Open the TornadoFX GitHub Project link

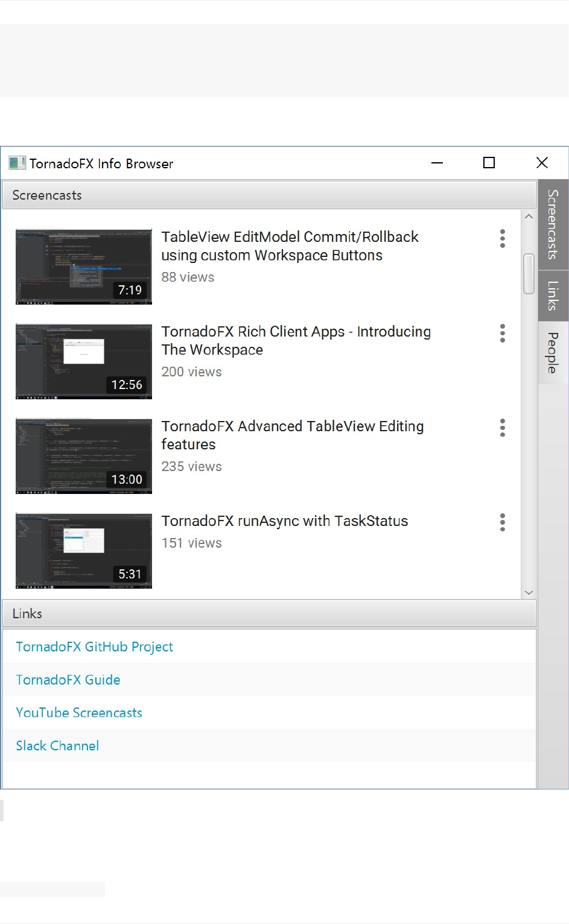94,647
